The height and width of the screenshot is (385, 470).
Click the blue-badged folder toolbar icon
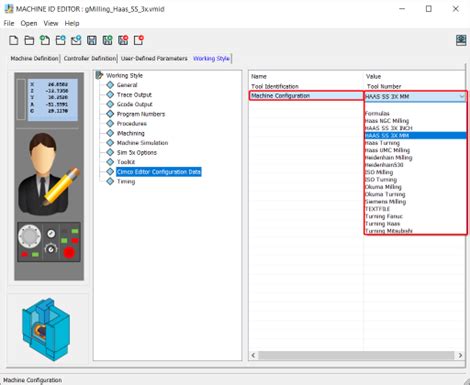[60, 40]
